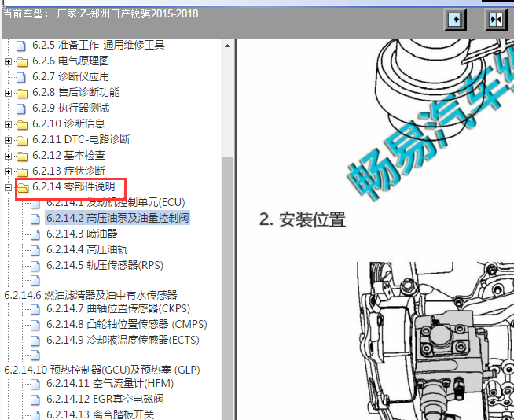Click folder icon beside 6.2.10 诊断信息
Screen dimensions: 514x420
(x=22, y=125)
